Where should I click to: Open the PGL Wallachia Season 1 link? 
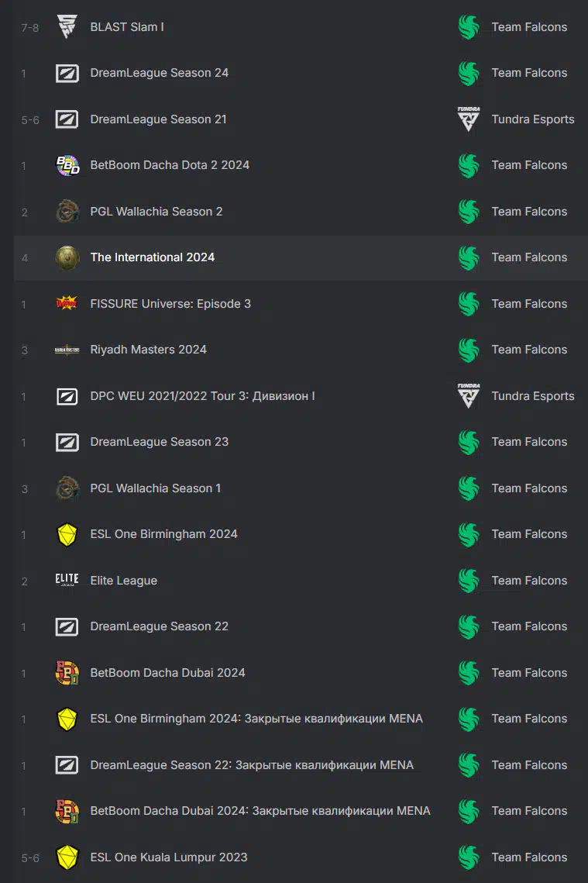[x=155, y=488]
